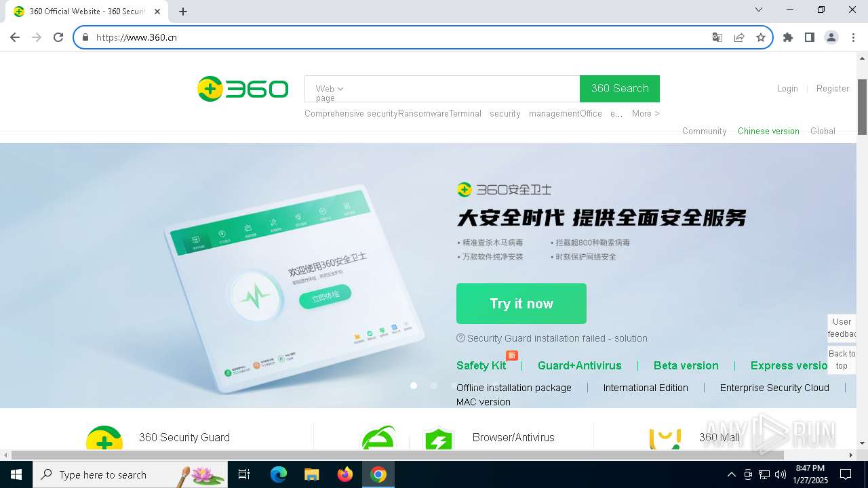The image size is (868, 488).
Task: Switch to Chinese version
Action: [x=768, y=131]
